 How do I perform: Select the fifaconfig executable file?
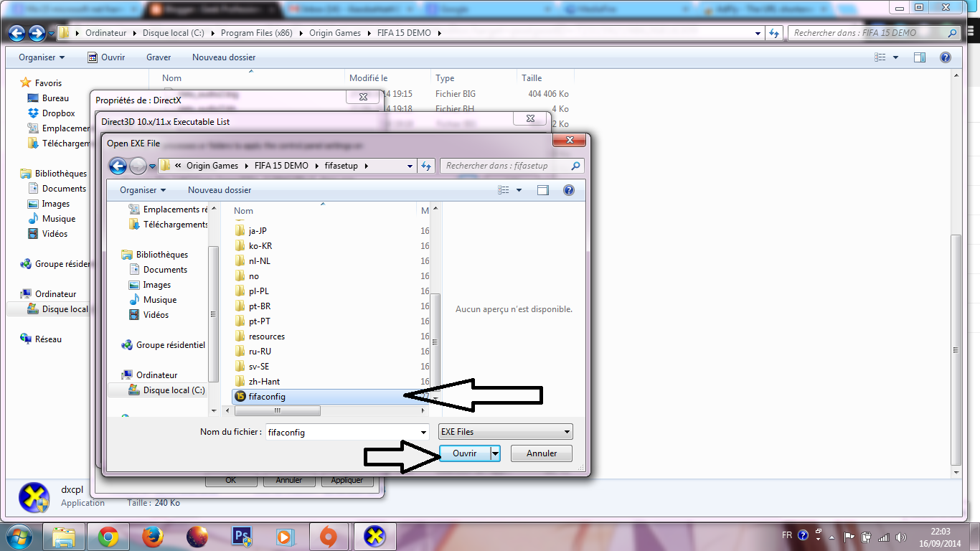pyautogui.click(x=267, y=396)
